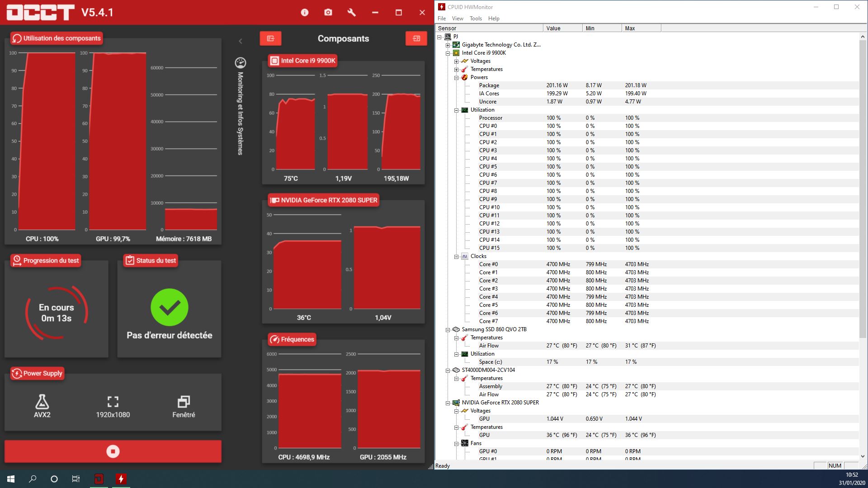Open OCCT settings wrench icon
The width and height of the screenshot is (868, 488).
click(x=352, y=13)
